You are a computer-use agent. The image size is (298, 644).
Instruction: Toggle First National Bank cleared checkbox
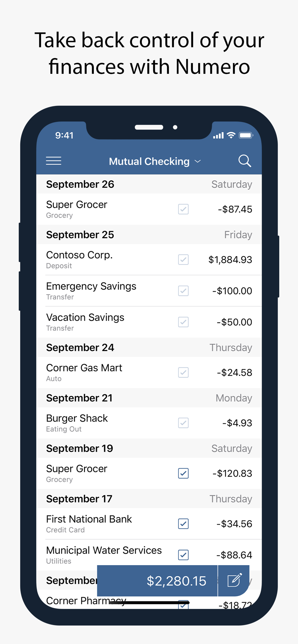click(183, 524)
